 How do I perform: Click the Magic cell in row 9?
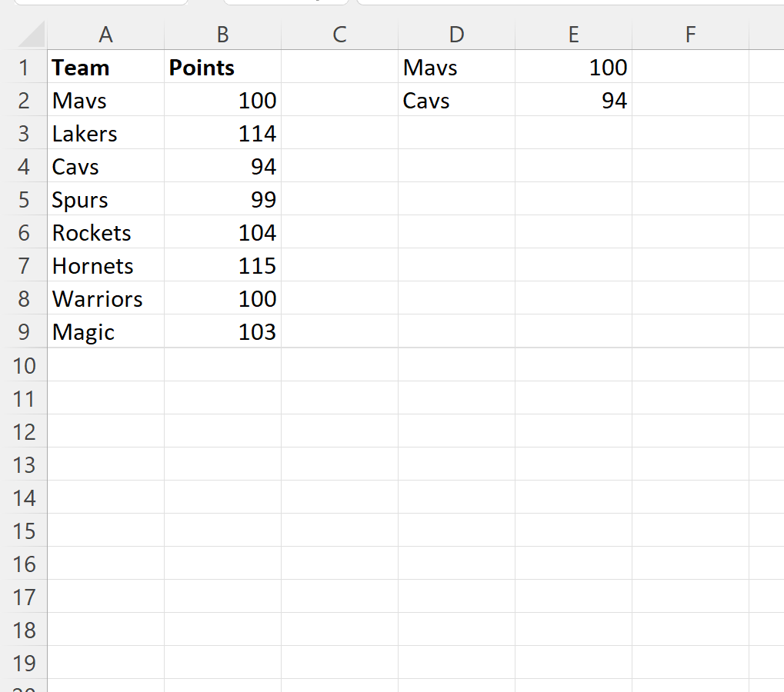tap(105, 331)
